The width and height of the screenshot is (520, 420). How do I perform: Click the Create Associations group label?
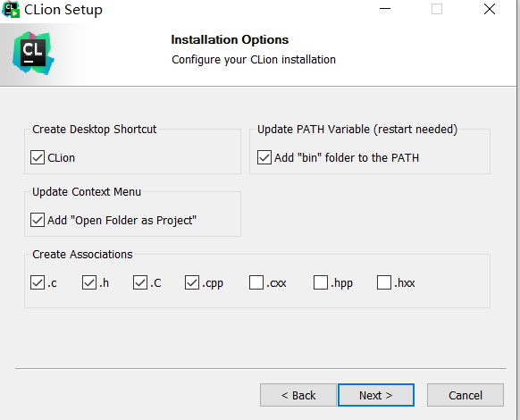click(82, 255)
